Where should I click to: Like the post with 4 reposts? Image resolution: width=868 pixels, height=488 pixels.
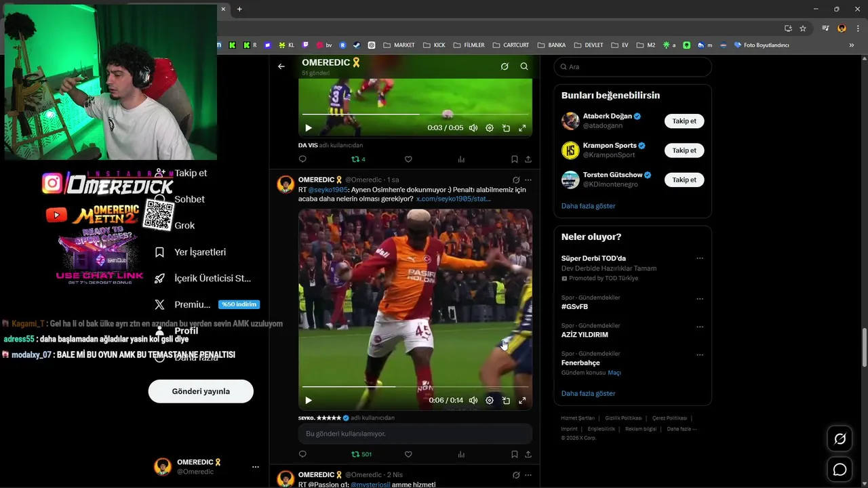click(x=408, y=159)
